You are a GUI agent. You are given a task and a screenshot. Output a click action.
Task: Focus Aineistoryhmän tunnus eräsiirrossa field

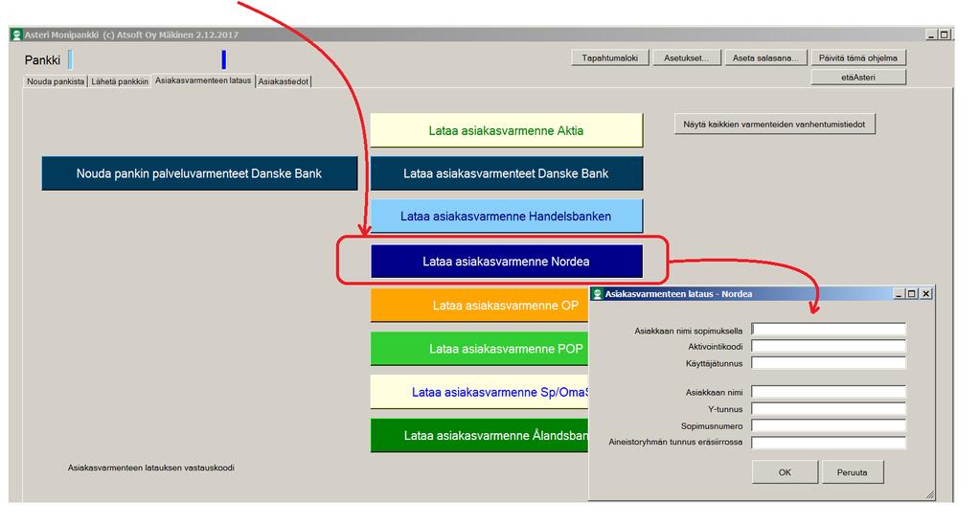pyautogui.click(x=828, y=443)
